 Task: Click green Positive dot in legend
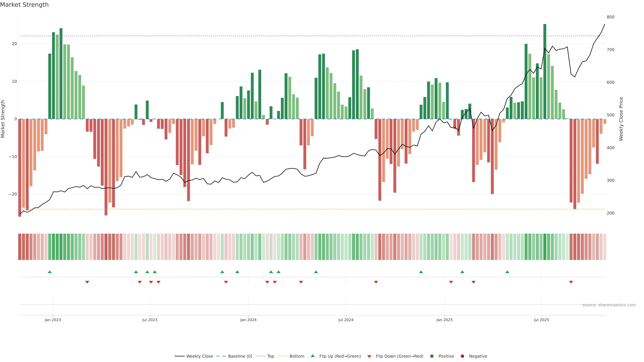coord(432,356)
